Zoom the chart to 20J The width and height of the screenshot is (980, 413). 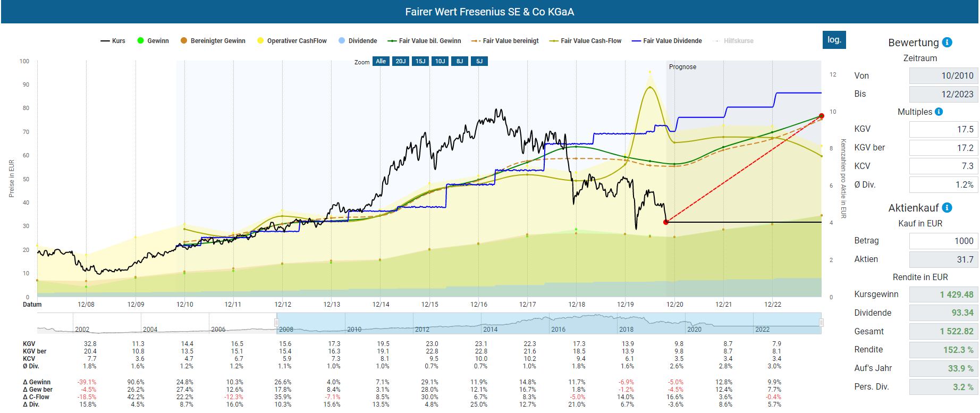tap(400, 61)
